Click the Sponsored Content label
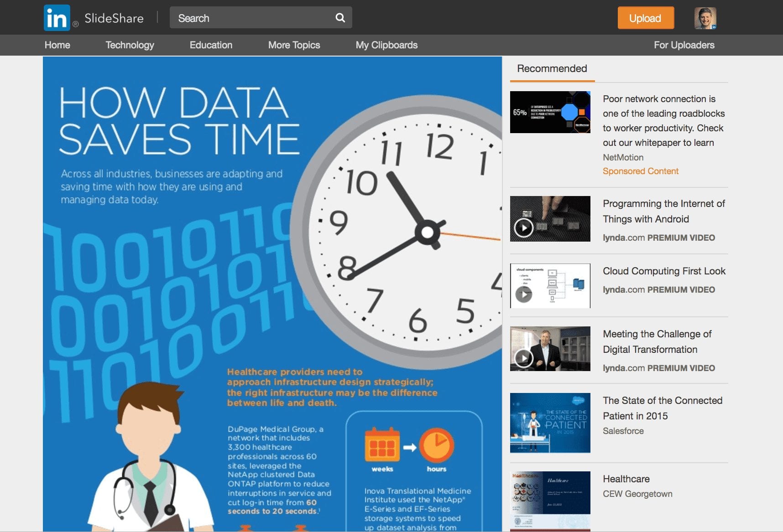Image resolution: width=783 pixels, height=532 pixels. tap(640, 171)
